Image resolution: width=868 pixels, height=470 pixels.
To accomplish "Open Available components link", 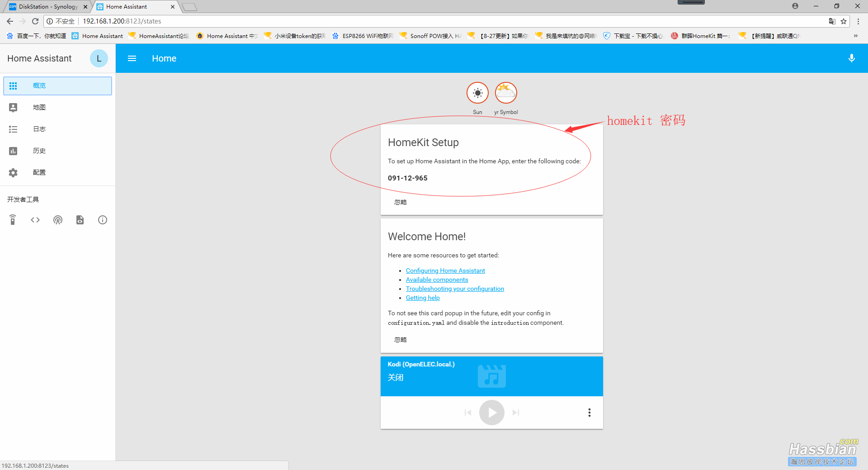I will click(x=437, y=280).
